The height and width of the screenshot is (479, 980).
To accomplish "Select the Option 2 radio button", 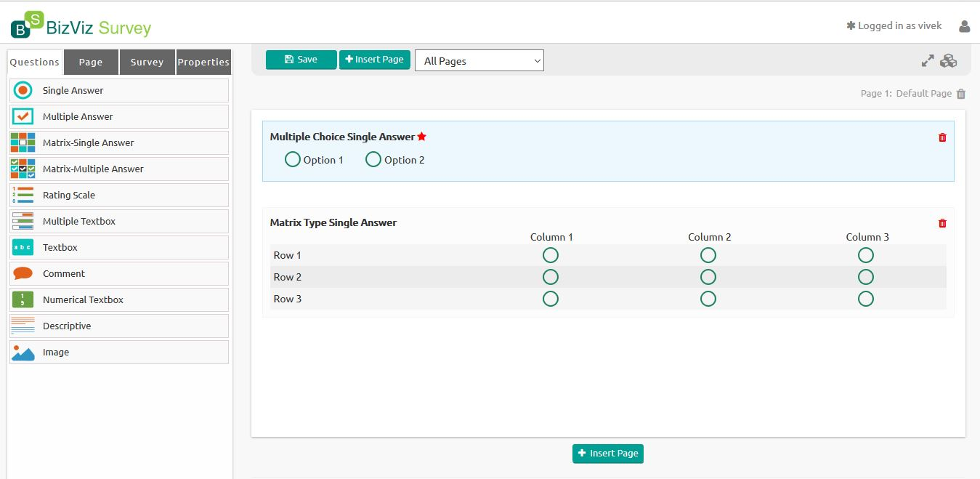I will [373, 159].
